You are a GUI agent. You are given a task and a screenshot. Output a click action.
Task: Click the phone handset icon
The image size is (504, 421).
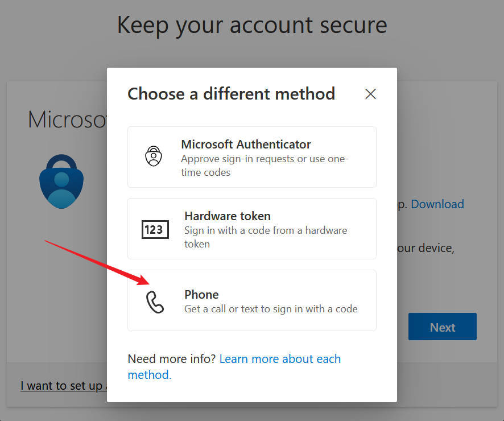click(x=155, y=302)
